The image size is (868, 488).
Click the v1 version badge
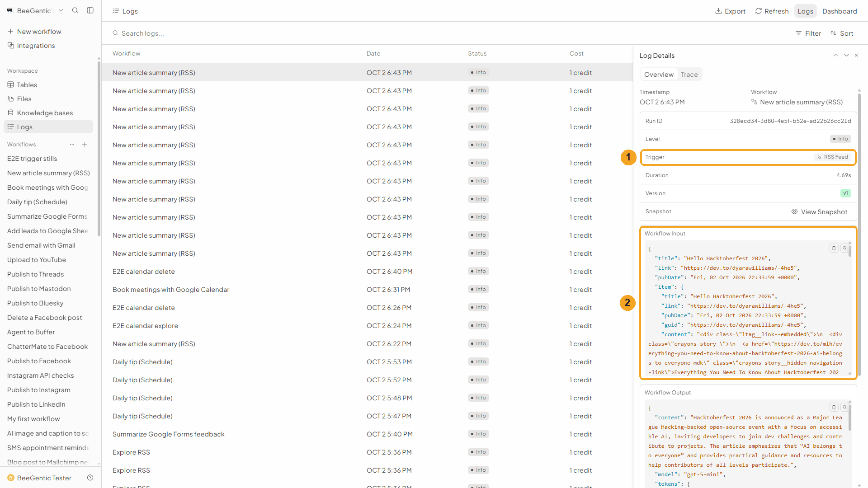click(845, 193)
